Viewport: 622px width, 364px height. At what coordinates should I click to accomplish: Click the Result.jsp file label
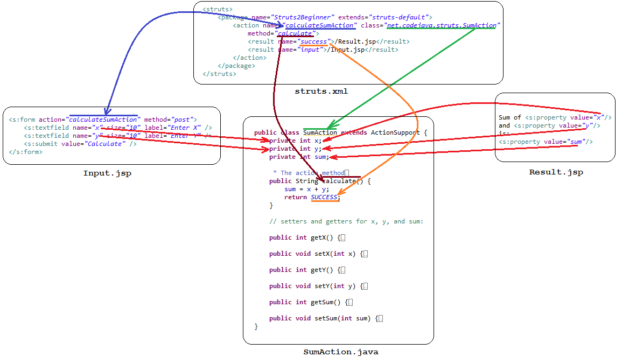pos(556,172)
